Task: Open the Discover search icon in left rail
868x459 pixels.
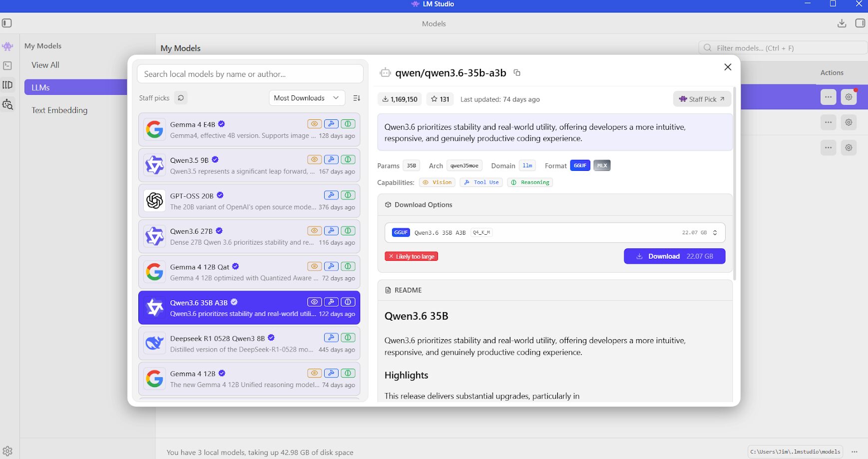Action: [x=7, y=104]
